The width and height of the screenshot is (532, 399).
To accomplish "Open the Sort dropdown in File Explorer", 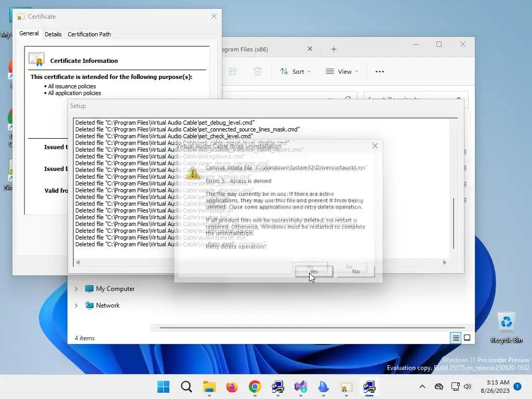I will coord(295,72).
